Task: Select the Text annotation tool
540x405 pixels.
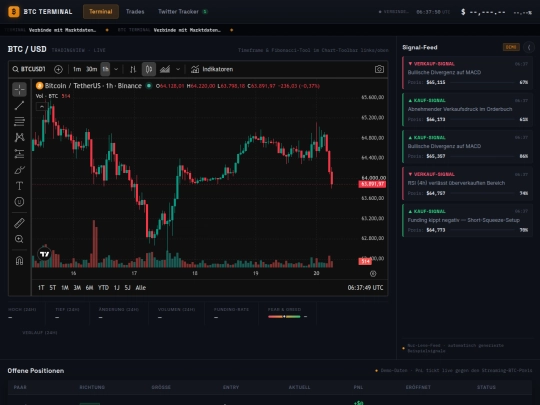Action: (x=19, y=186)
